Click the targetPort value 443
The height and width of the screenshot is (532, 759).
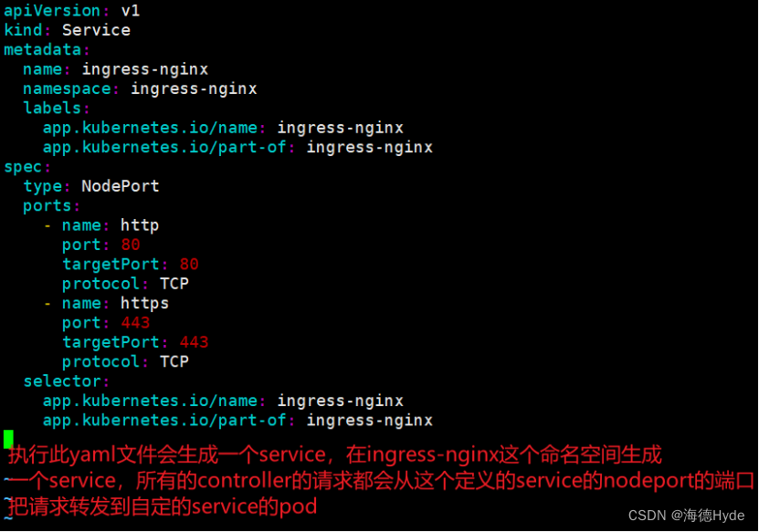point(195,342)
